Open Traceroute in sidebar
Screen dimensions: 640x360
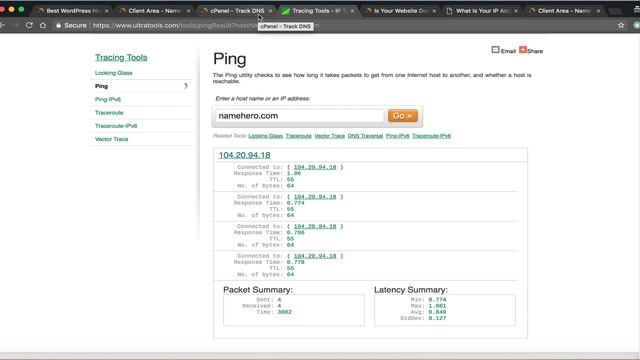[109, 113]
